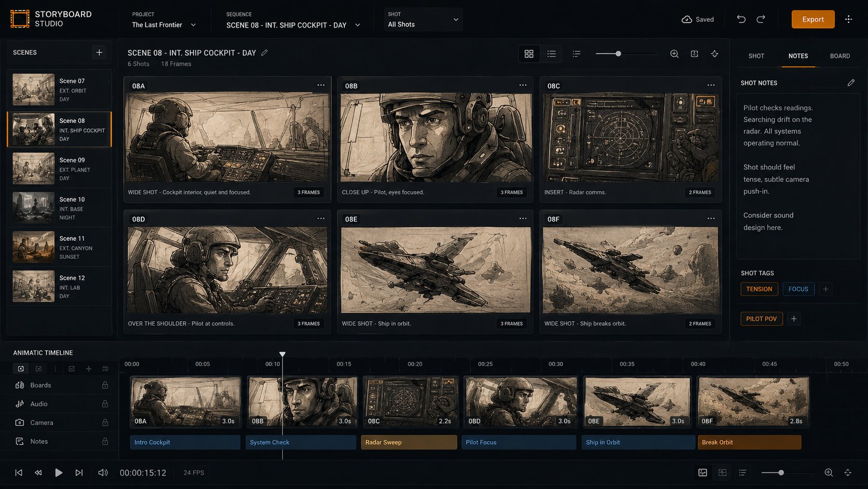Add a new scene with the plus icon

click(x=99, y=52)
